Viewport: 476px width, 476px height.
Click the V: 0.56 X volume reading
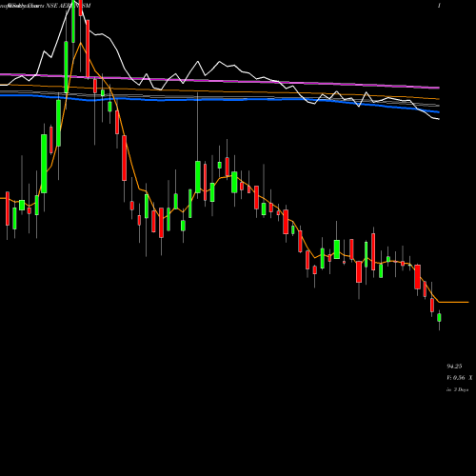460,378
